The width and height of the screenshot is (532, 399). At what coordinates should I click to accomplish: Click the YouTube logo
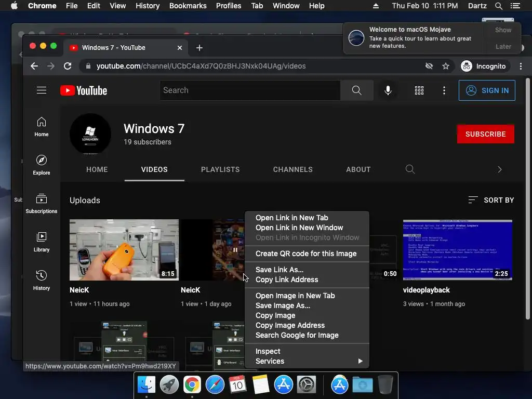(84, 90)
